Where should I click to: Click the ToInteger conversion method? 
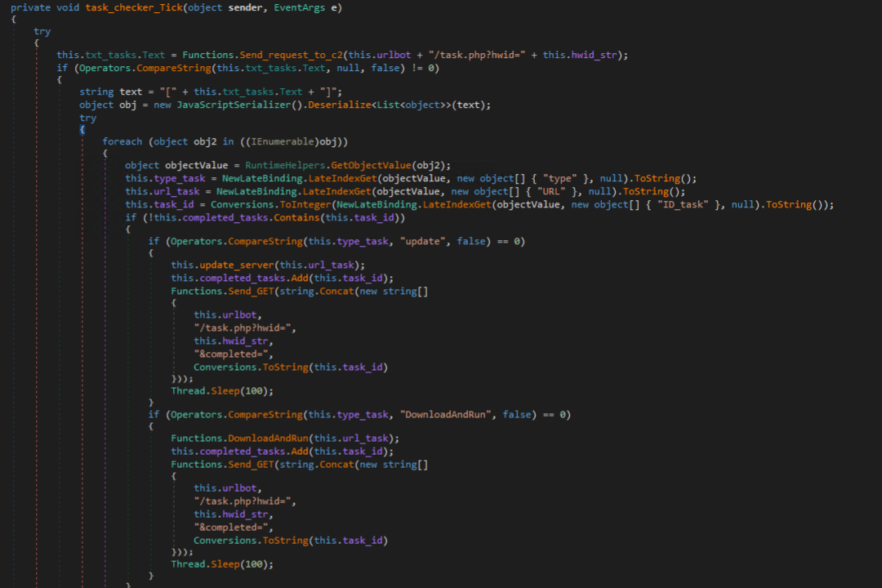(x=305, y=205)
